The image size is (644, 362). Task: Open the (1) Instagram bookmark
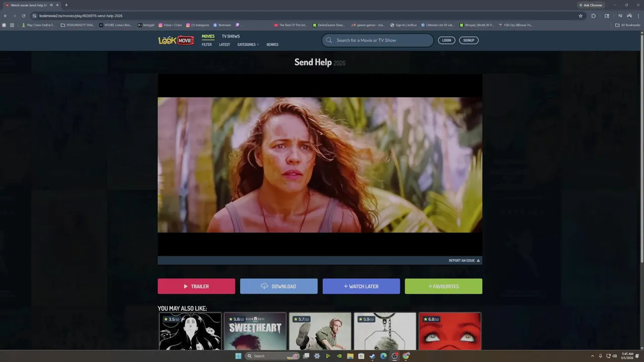(198, 25)
